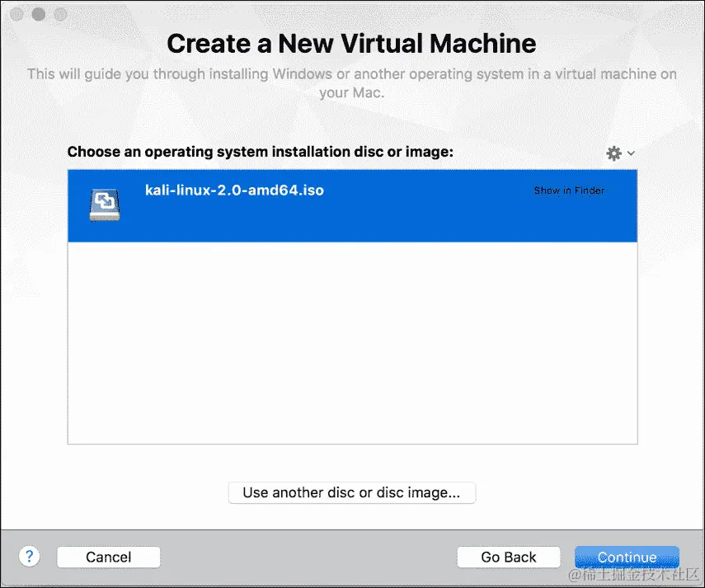Click Use another disc or disc image button
The width and height of the screenshot is (705, 588).
(351, 492)
